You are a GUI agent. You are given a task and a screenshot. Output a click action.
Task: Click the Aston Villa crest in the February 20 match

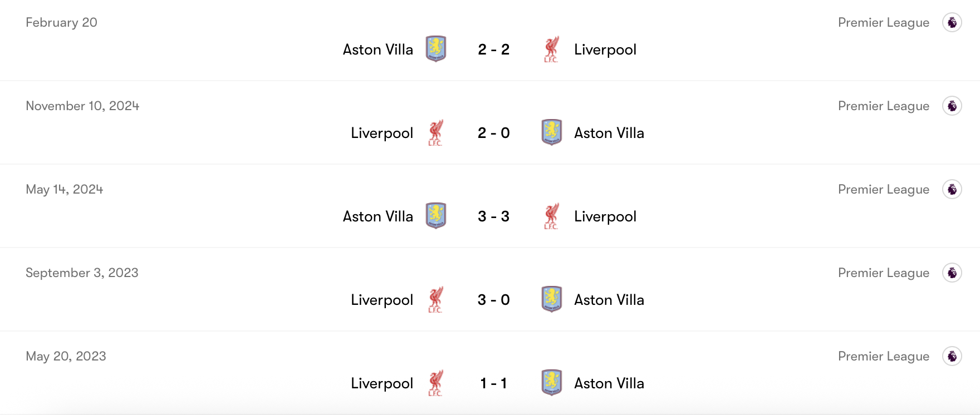pyautogui.click(x=437, y=49)
